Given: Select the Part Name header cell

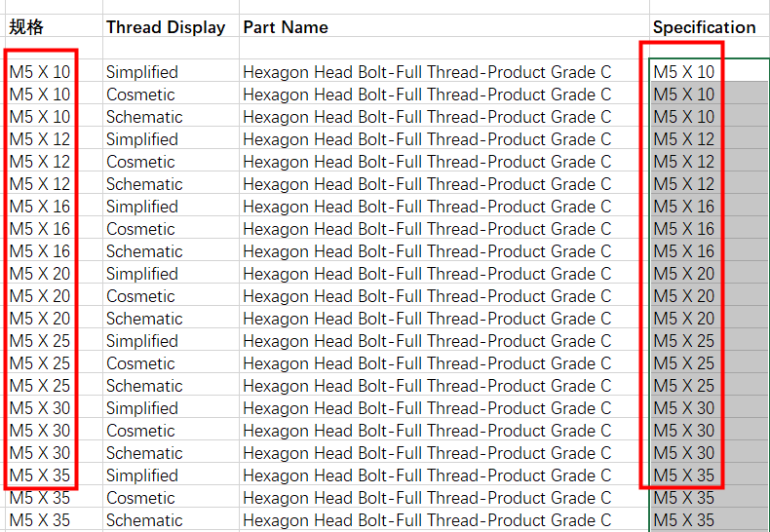Looking at the screenshot, I should pos(443,26).
